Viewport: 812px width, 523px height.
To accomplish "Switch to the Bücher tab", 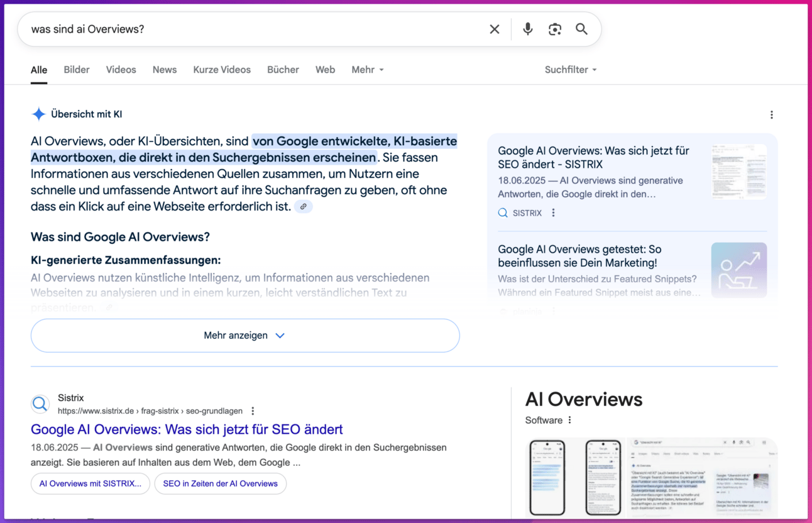I will pyautogui.click(x=283, y=70).
